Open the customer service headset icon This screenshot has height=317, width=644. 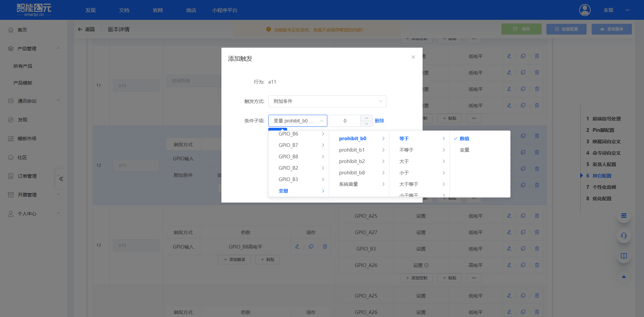click(x=624, y=236)
